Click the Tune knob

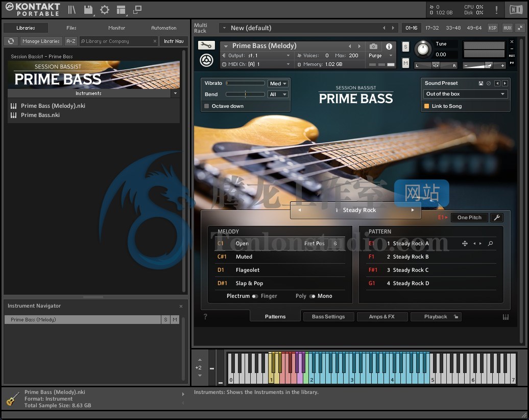(x=423, y=49)
